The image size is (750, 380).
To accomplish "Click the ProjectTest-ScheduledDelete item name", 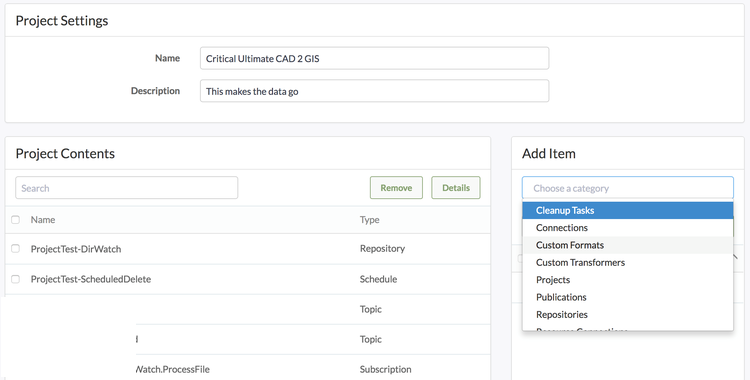I will [91, 279].
